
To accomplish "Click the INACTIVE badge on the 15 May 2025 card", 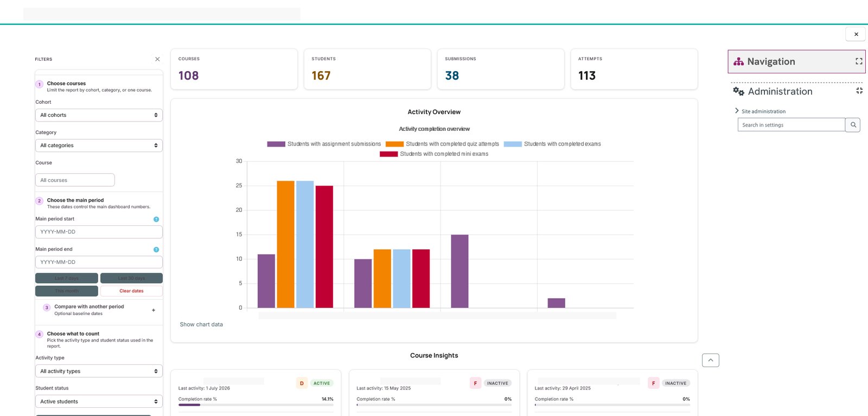I will [x=497, y=383].
